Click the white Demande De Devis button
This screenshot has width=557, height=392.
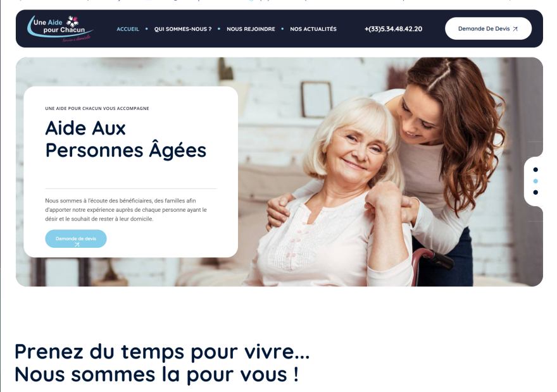[488, 28]
